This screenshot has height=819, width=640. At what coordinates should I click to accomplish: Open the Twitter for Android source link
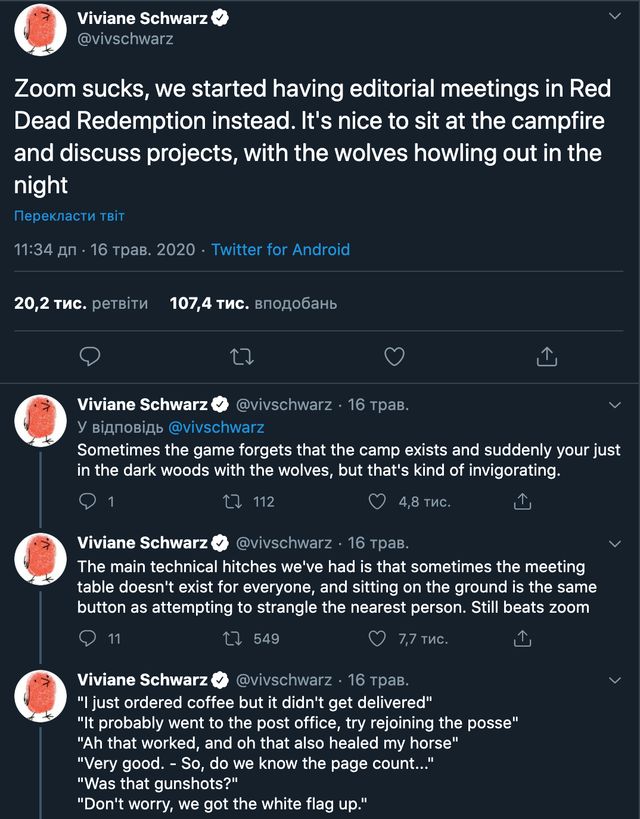280,249
